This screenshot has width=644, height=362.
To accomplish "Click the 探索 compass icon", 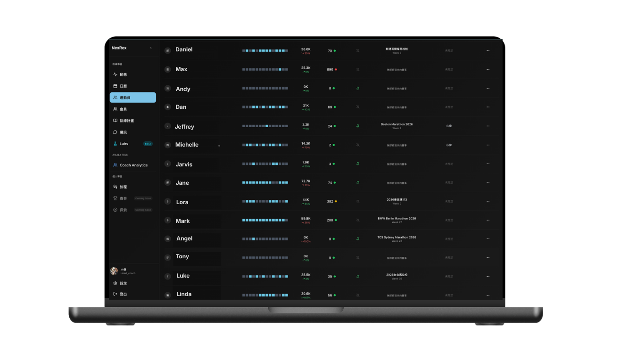I will click(115, 210).
